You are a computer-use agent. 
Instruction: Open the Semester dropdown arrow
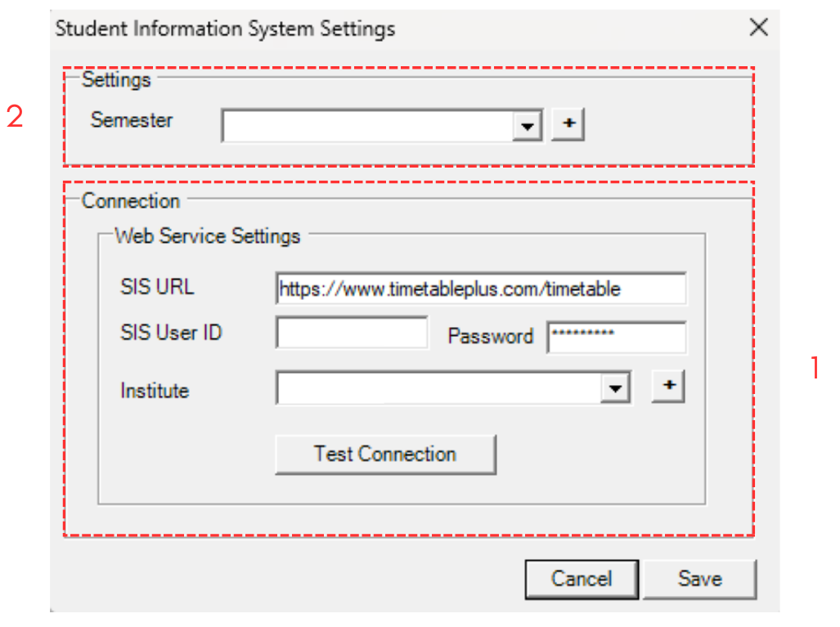528,127
